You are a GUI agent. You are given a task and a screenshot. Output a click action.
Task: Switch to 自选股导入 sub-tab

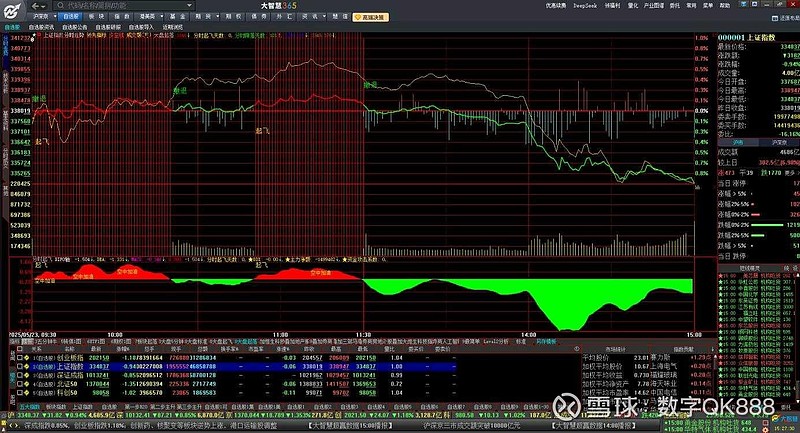point(141,27)
